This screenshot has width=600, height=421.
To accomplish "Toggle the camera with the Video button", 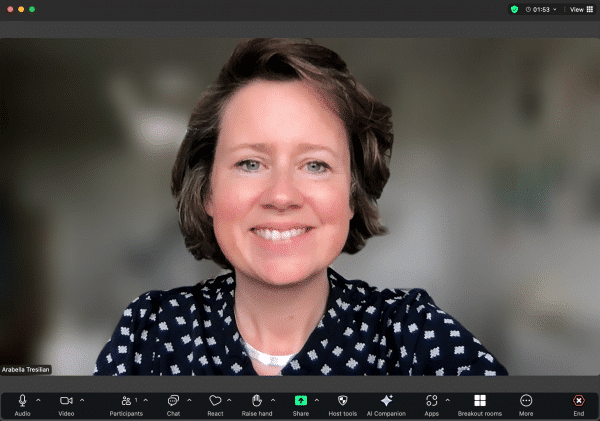I will pyautogui.click(x=66, y=401).
